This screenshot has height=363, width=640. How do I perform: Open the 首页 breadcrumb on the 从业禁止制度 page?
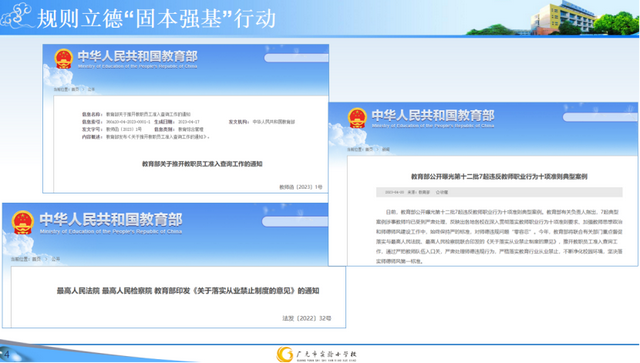(x=36, y=259)
